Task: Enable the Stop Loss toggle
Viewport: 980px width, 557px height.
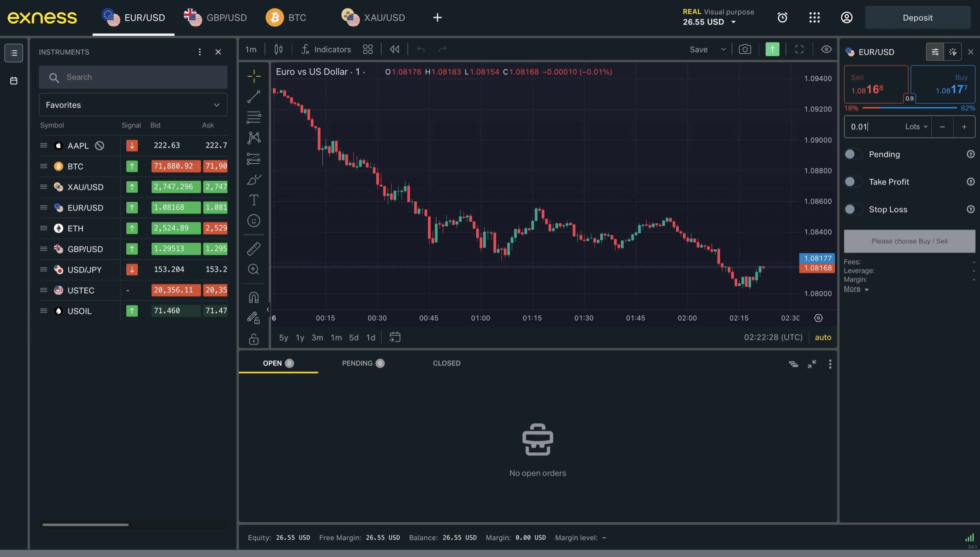Action: (853, 209)
